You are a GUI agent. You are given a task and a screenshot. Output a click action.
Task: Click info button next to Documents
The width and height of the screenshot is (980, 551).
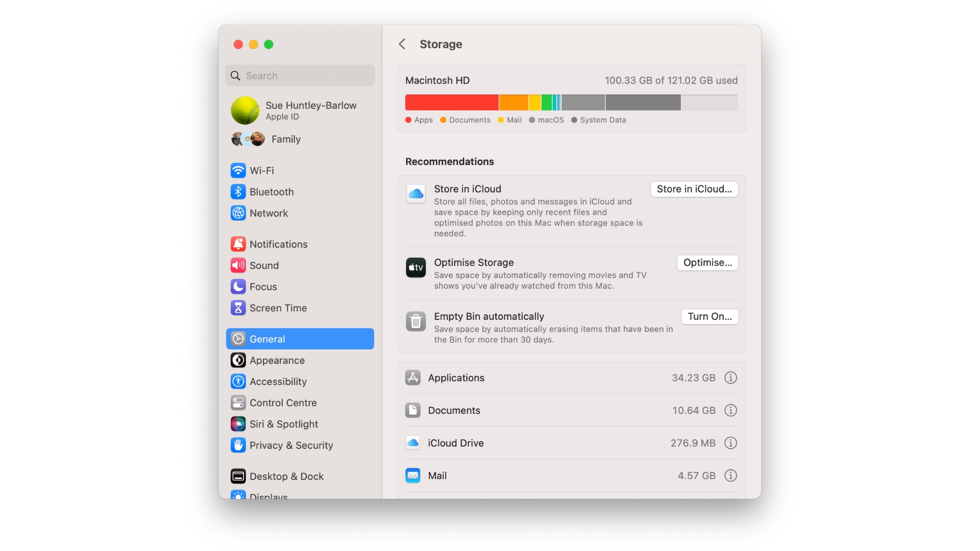pyautogui.click(x=730, y=410)
